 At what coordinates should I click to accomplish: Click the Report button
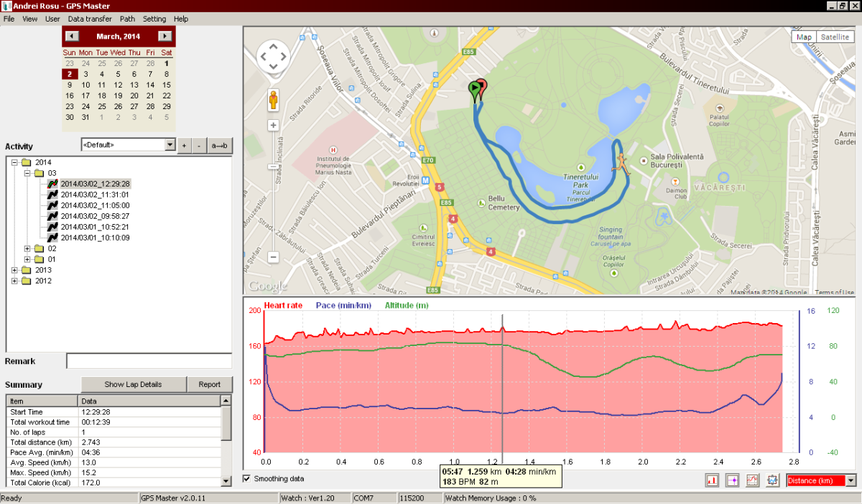(x=210, y=384)
